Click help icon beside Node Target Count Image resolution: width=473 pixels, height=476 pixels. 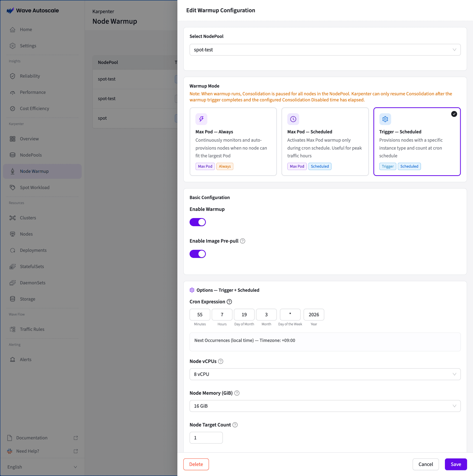(x=235, y=425)
